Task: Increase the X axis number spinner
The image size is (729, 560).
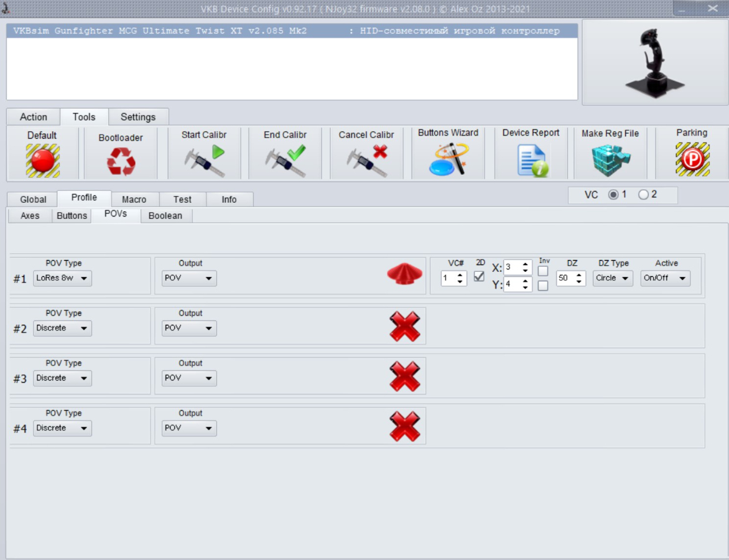Action: click(526, 264)
